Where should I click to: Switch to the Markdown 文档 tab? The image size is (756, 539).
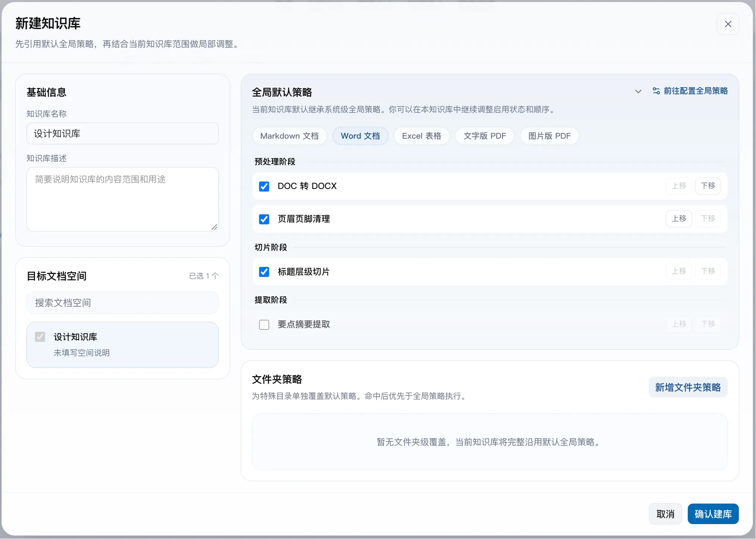pos(290,136)
